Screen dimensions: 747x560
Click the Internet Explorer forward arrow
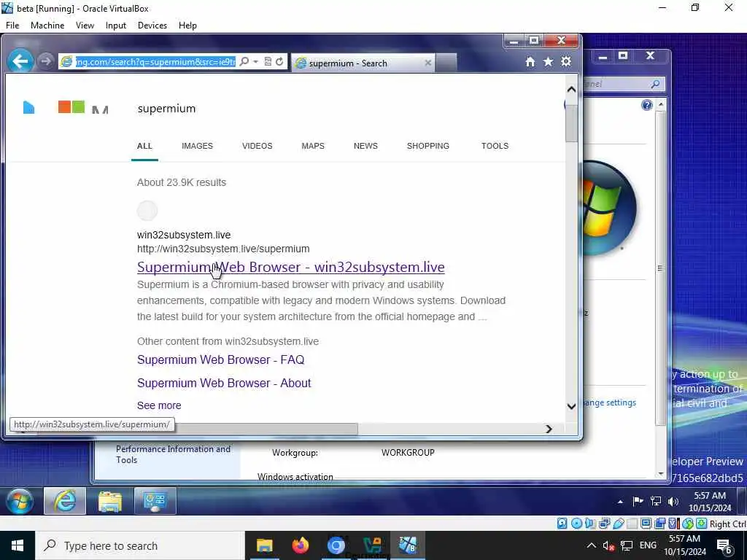point(45,61)
